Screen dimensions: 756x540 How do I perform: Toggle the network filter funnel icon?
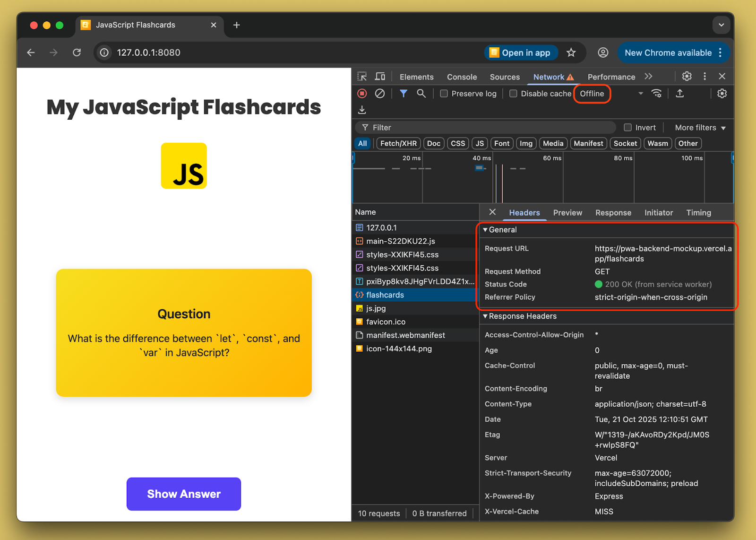click(404, 94)
